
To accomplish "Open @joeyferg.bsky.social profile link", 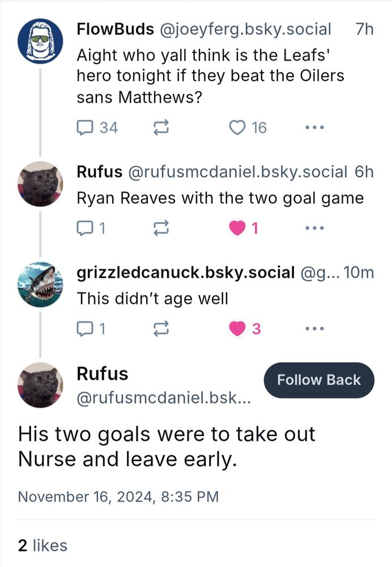I will (x=246, y=29).
